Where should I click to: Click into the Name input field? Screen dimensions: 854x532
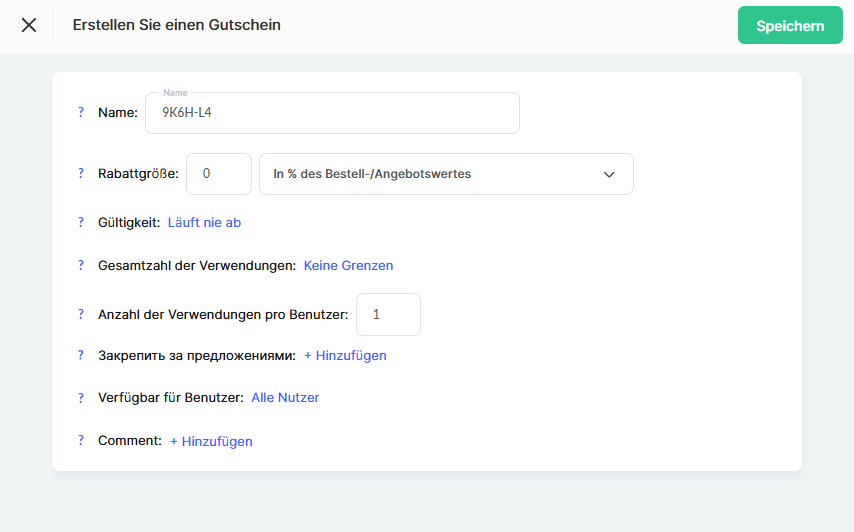[x=332, y=113]
